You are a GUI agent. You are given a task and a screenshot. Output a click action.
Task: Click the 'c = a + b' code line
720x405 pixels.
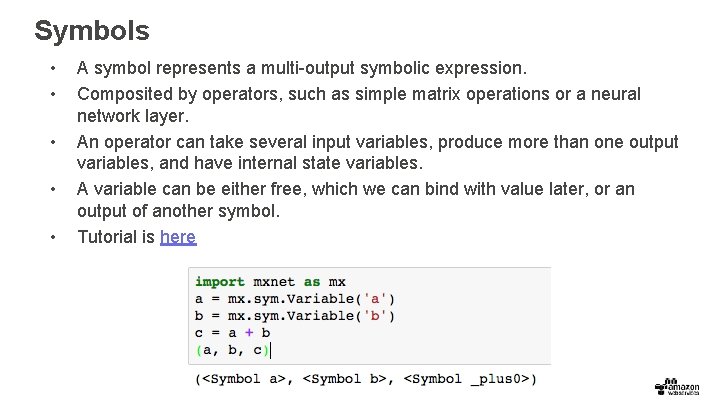233,333
